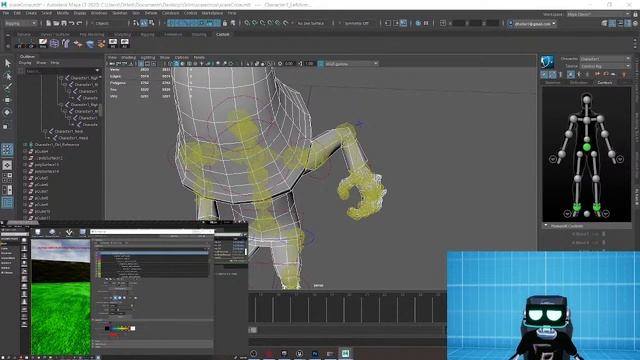Toggle select by hierarchy mode icon
Screen dimensions: 640x360
[136, 23]
